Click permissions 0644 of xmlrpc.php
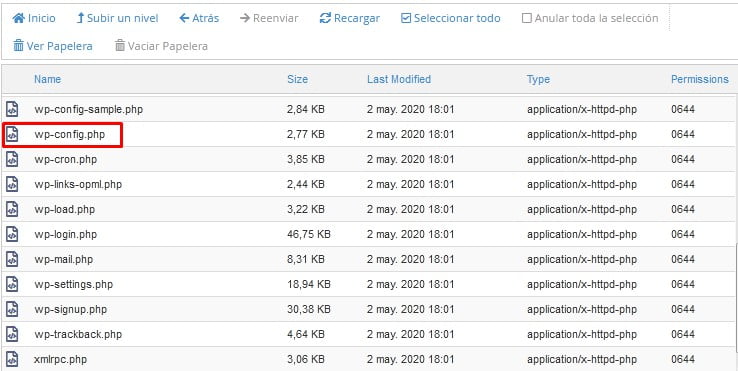The width and height of the screenshot is (738, 371). pos(683,359)
